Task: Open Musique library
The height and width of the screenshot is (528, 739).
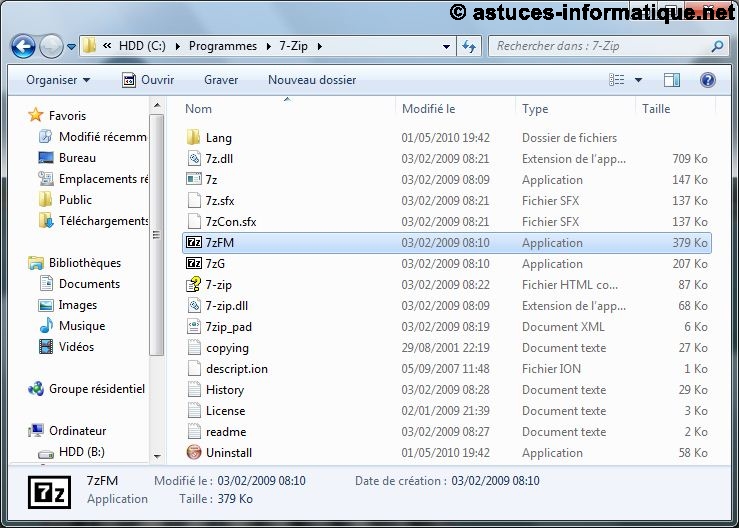Action: (x=72, y=326)
